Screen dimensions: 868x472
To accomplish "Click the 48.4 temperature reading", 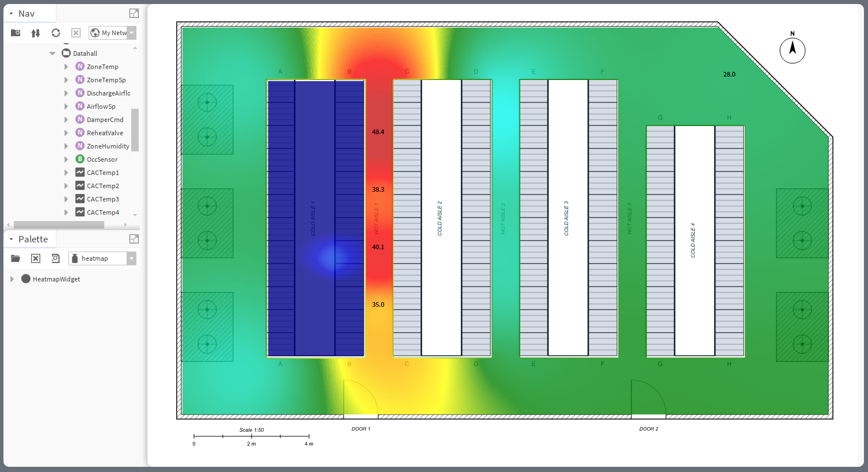I will coord(378,132).
